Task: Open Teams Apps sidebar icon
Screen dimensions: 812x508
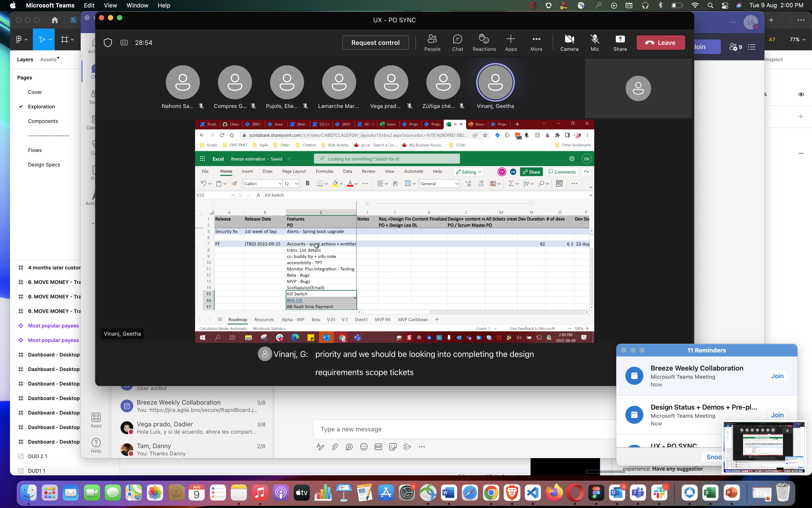Action: click(x=96, y=420)
